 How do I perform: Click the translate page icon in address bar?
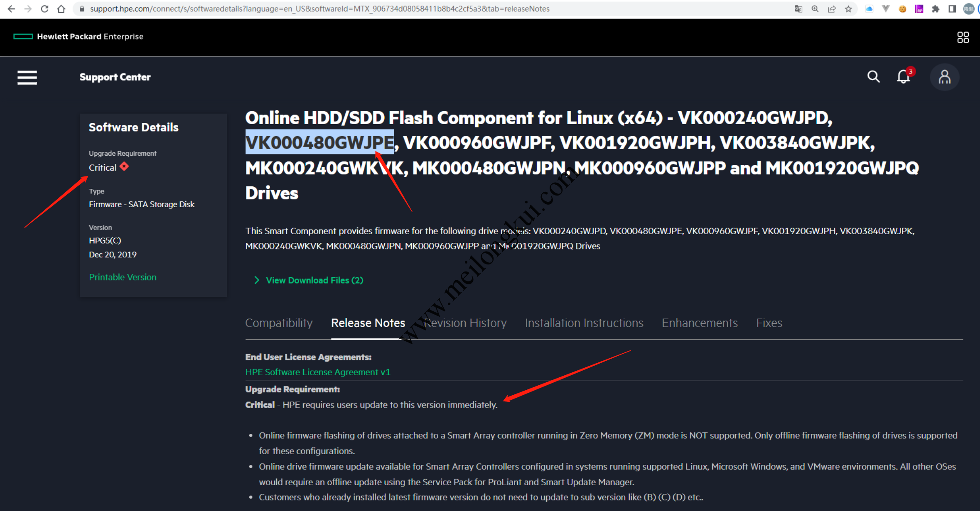[x=798, y=9]
